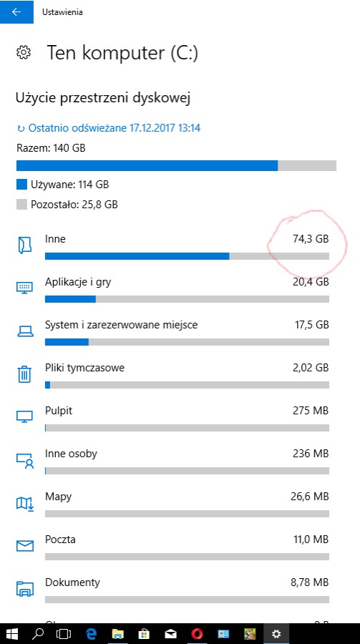Image resolution: width=360 pixels, height=644 pixels.
Task: Open the Poczta envelope icon
Action: pyautogui.click(x=24, y=546)
